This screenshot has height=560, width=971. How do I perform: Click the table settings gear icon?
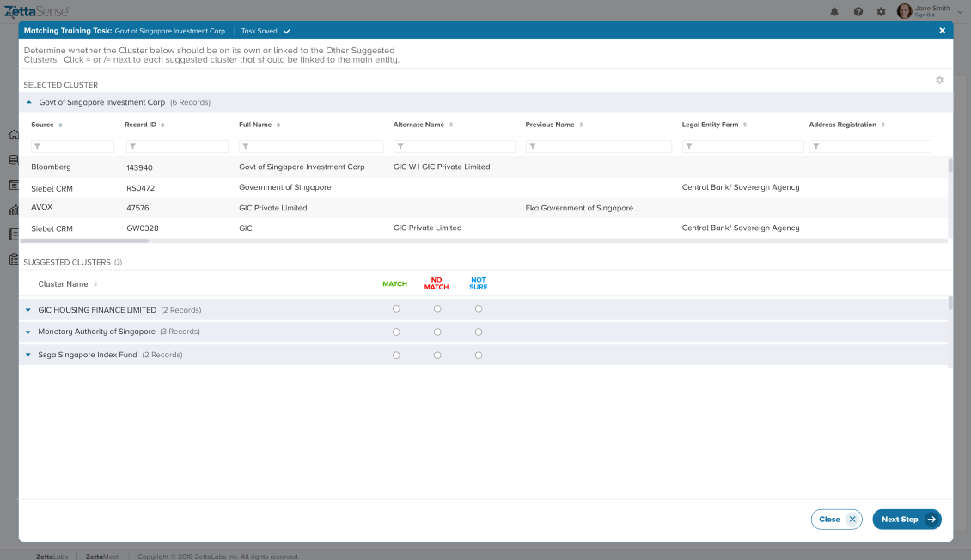coord(939,80)
